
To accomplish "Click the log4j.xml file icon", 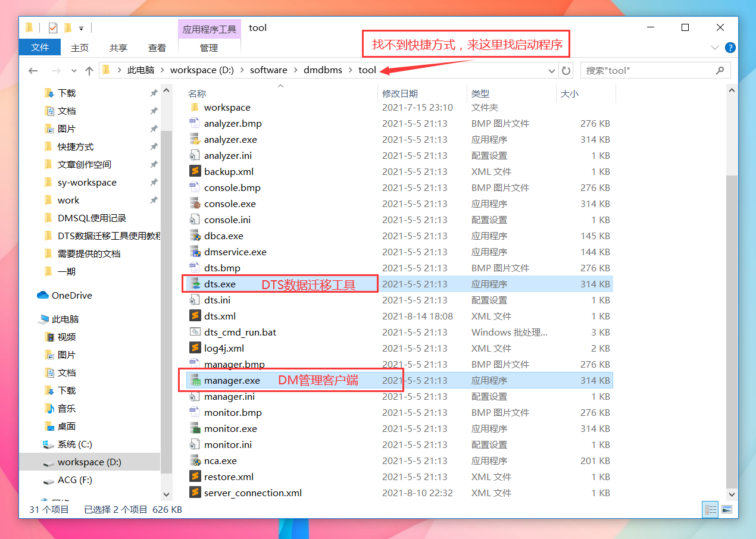I will (195, 348).
